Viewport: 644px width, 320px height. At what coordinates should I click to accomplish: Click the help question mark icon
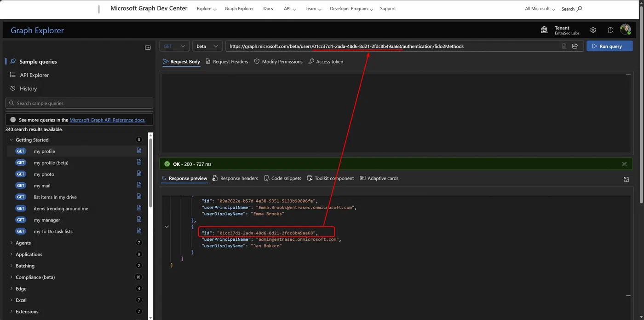(x=610, y=30)
